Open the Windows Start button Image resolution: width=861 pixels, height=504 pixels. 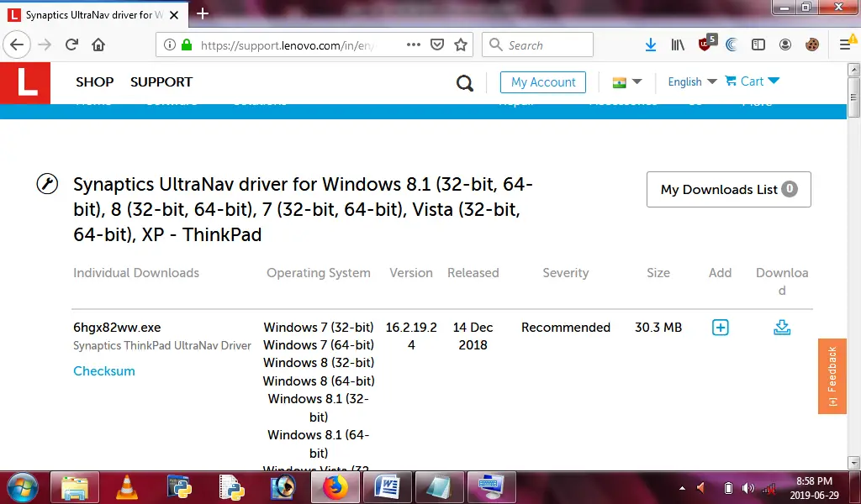click(x=23, y=487)
